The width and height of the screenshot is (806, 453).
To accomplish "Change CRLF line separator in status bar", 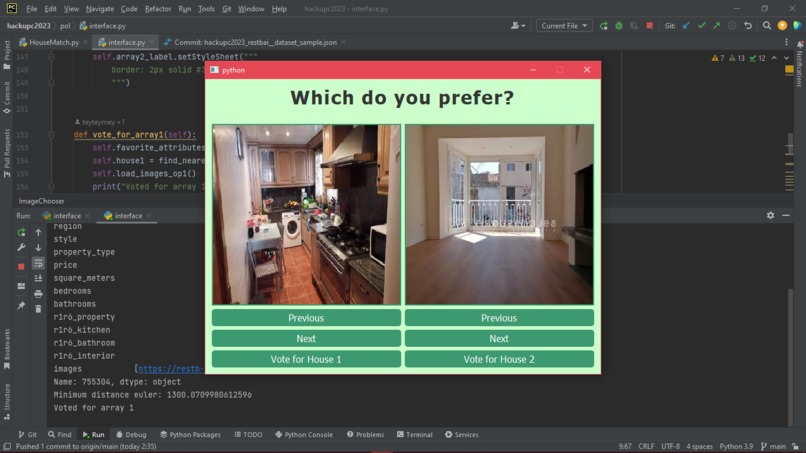I will [x=646, y=446].
